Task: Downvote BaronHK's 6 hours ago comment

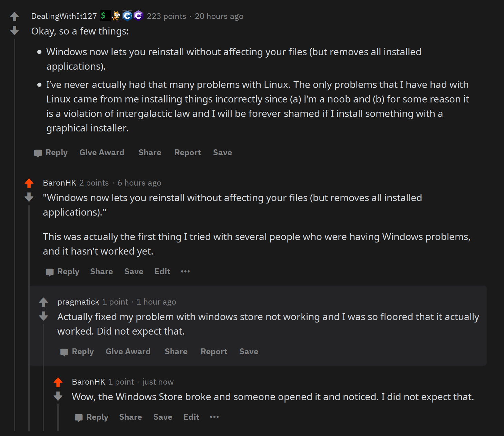Action: [x=29, y=197]
